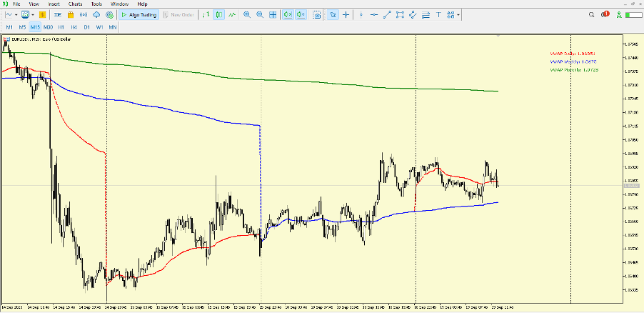Expand the chart type dropdown arrow
The height and width of the screenshot is (313, 644).
17,14
